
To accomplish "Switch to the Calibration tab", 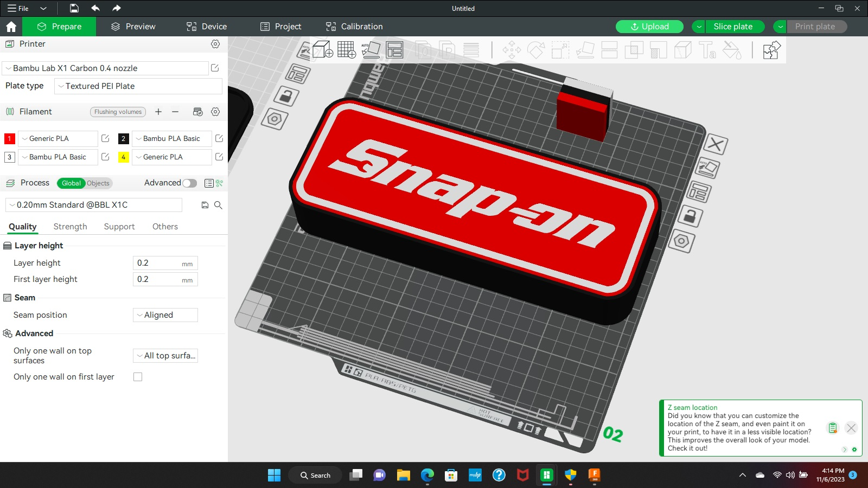I will coord(354,27).
